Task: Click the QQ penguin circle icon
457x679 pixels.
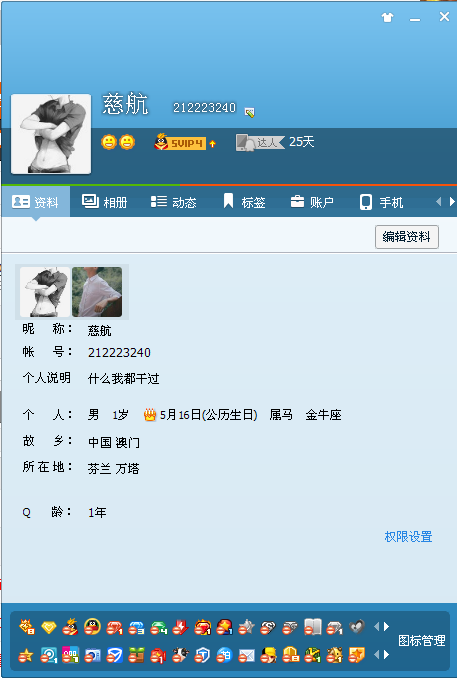Action: point(92,627)
